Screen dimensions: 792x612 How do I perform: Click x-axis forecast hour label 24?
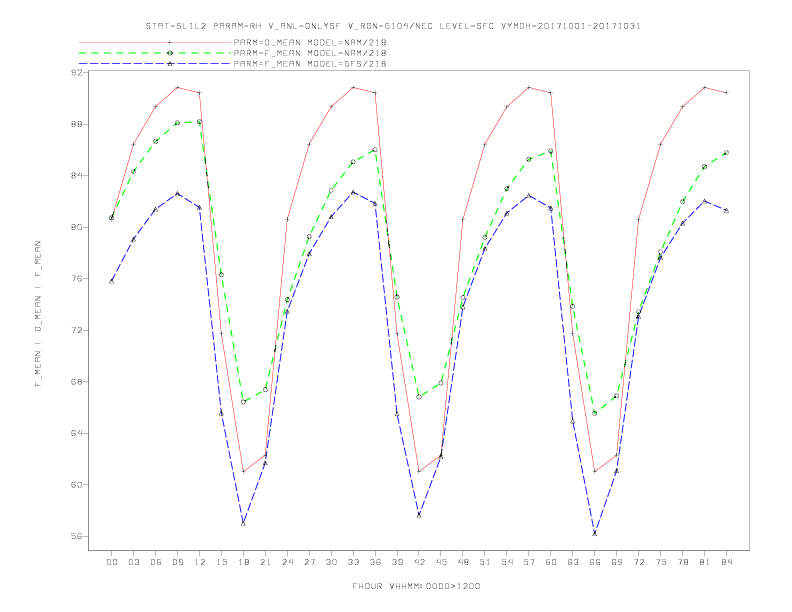coord(287,562)
